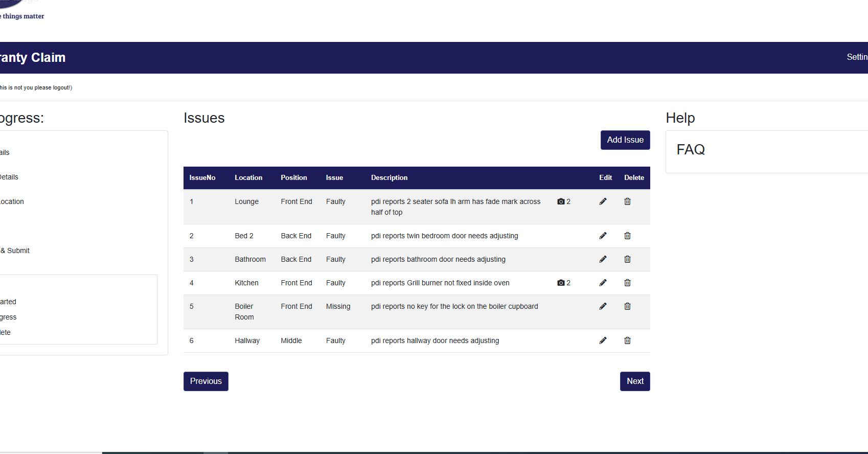
Task: Trash the Boiler Room missing key issue
Action: pyautogui.click(x=627, y=306)
